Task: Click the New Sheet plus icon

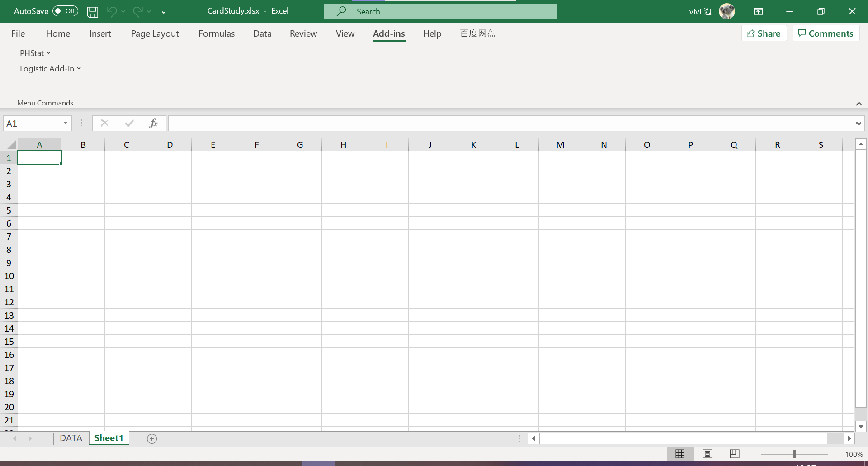Action: click(x=152, y=439)
